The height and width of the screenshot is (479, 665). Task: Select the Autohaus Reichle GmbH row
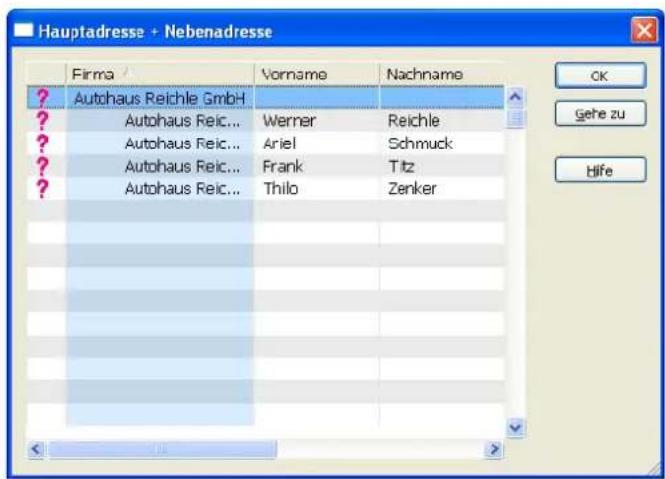click(265, 98)
